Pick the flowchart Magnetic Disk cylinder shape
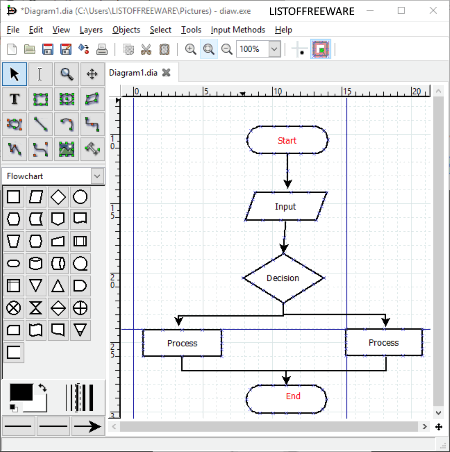Screen dimensions: 450x452 point(36,263)
